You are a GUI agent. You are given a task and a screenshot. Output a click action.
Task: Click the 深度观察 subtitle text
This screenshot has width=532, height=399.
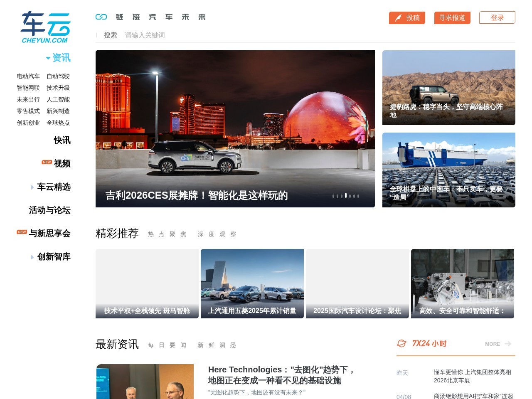click(x=217, y=234)
